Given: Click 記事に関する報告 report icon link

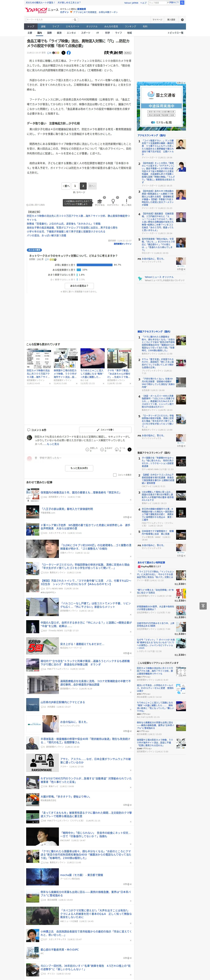Looking at the screenshot, I should pyautogui.click(x=35, y=205).
